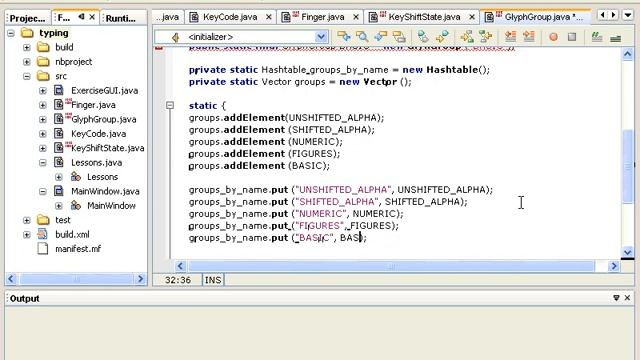Viewport: 640px width, 360px height.
Task: Start macro recording with red circle icon
Action: click(553, 37)
